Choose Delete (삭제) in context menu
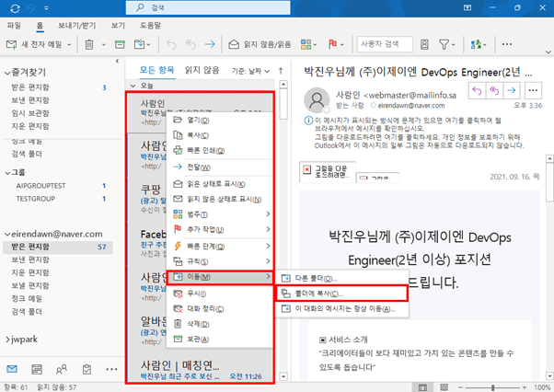The width and height of the screenshot is (554, 392). 219,324
